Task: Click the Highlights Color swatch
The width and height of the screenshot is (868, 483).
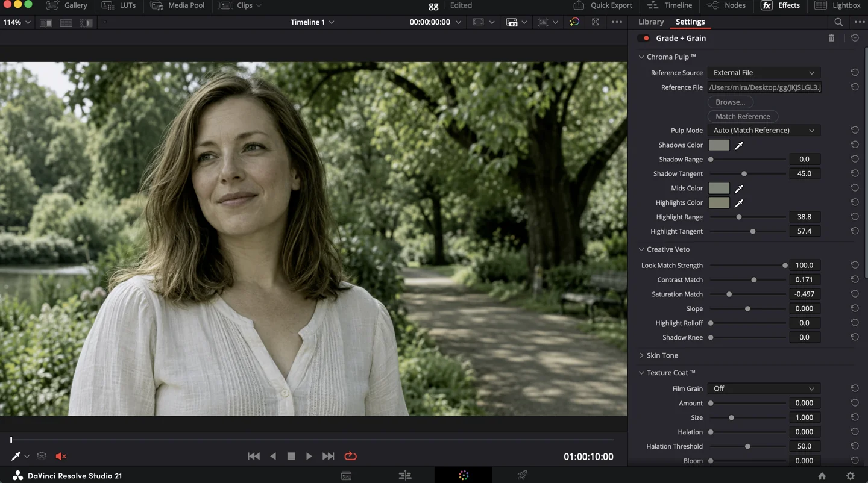Action: (x=719, y=203)
